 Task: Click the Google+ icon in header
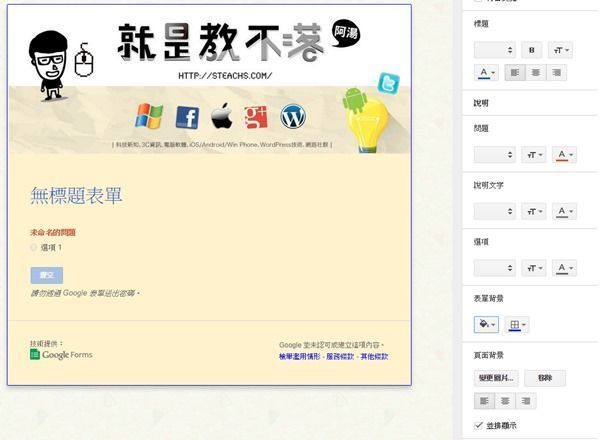tap(256, 117)
